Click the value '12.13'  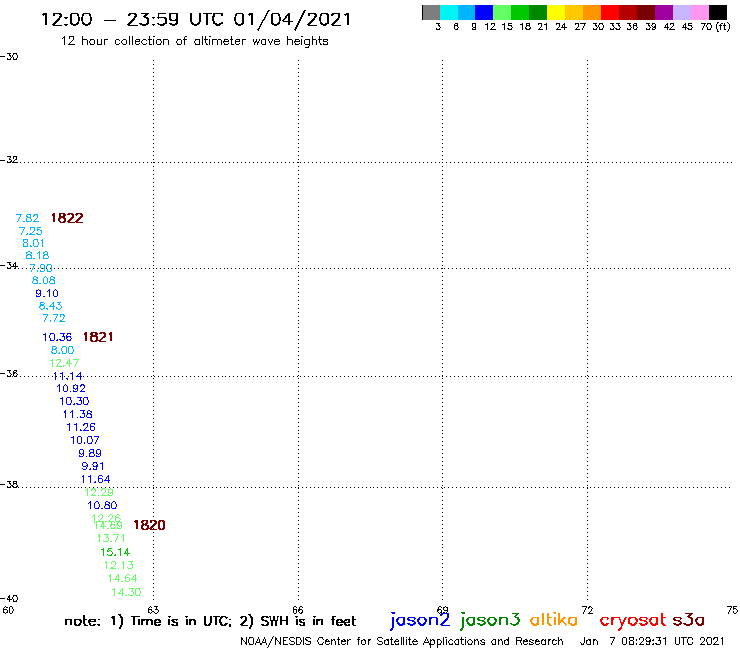tap(119, 566)
